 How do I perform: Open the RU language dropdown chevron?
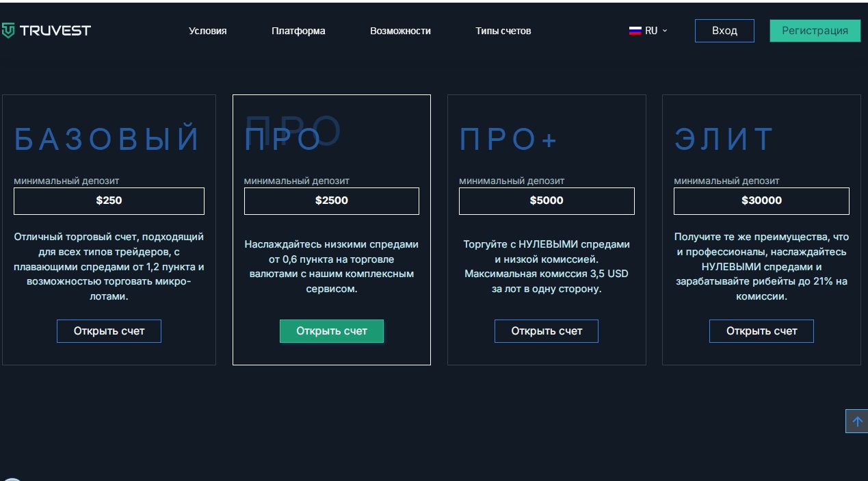pyautogui.click(x=665, y=31)
